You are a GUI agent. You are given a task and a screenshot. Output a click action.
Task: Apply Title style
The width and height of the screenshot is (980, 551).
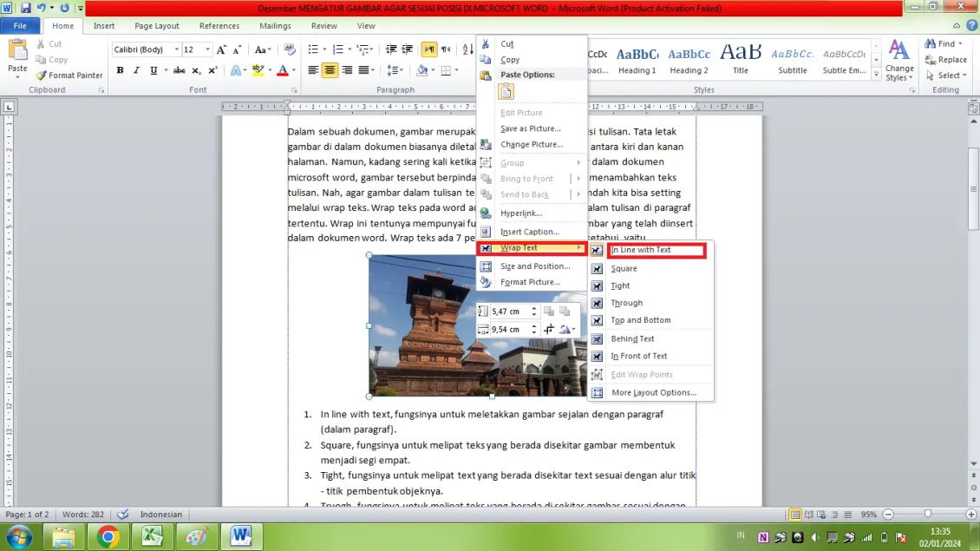tap(741, 59)
